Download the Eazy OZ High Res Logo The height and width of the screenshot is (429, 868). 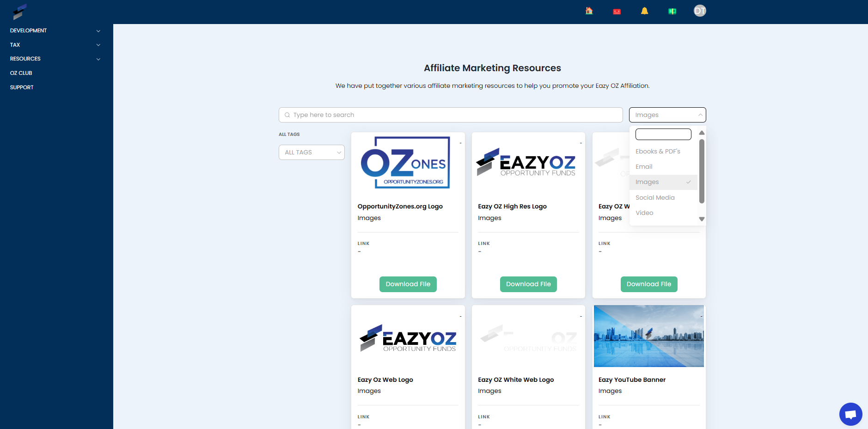528,284
